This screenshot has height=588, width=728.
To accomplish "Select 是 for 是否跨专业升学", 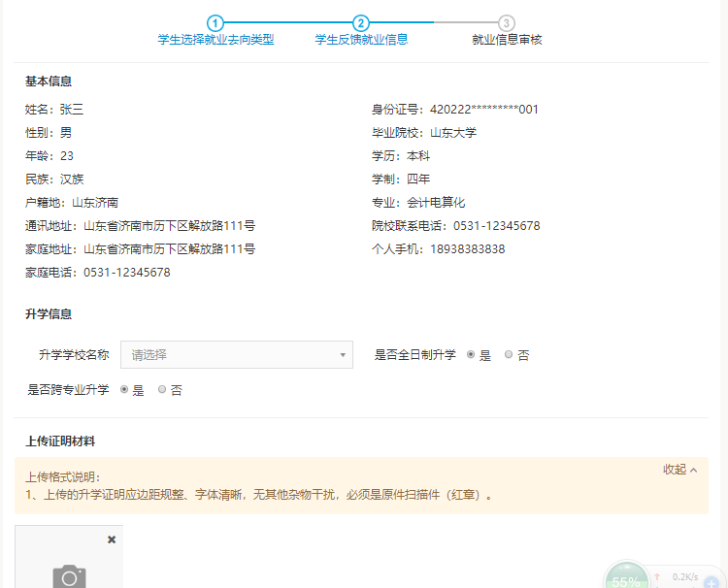I will pos(124,390).
